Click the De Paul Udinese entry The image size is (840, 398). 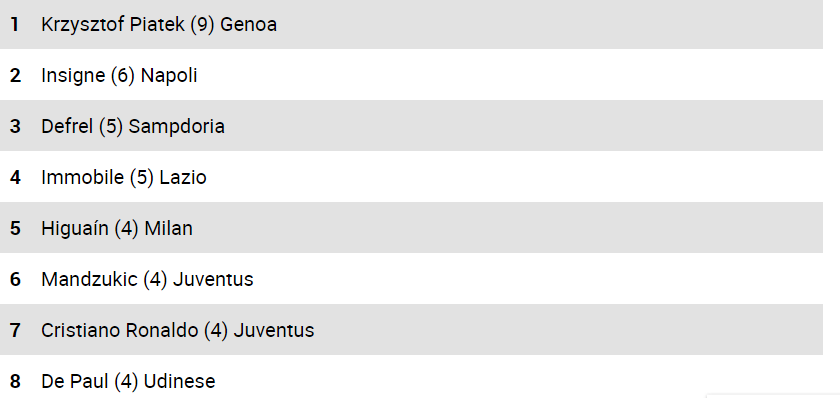pos(411,377)
